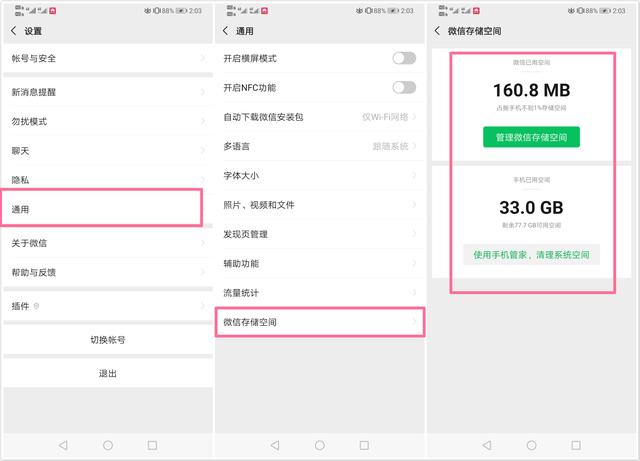640x461 pixels.
Task: Tap 退出 button
Action: (x=108, y=373)
